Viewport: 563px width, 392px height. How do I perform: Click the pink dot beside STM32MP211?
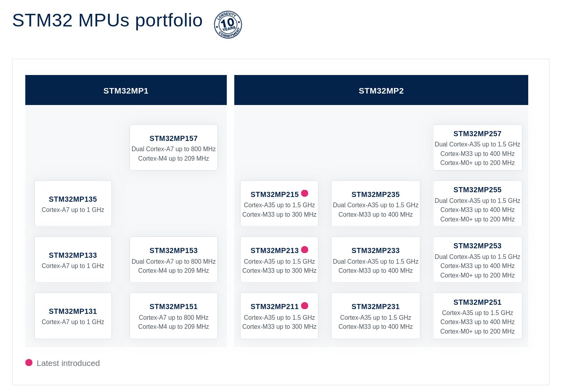tap(305, 306)
